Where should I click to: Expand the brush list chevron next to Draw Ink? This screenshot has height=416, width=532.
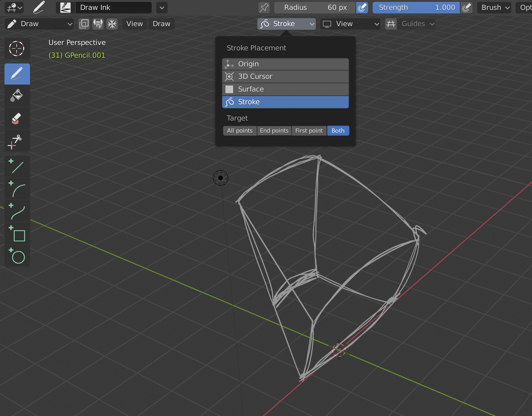pyautogui.click(x=162, y=8)
